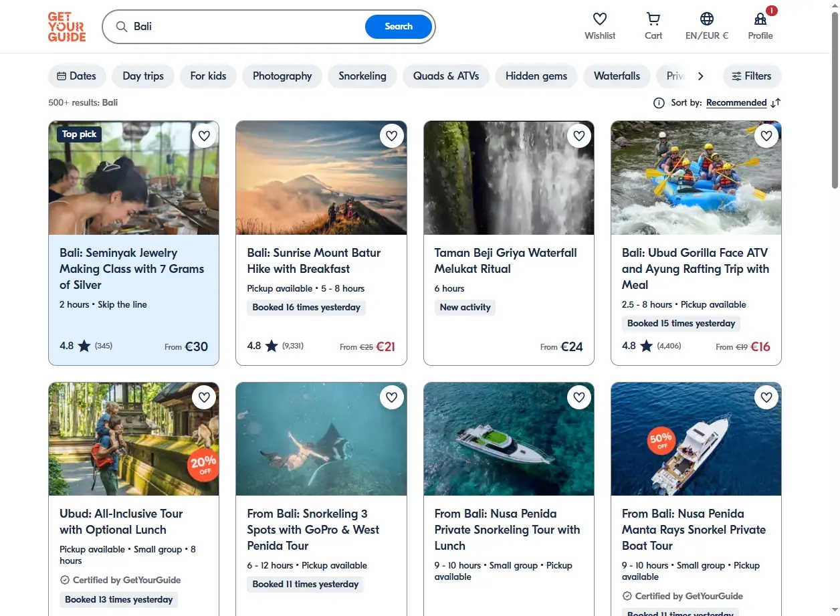
Task: Open the Sort by Recommended dropdown
Action: pos(736,103)
